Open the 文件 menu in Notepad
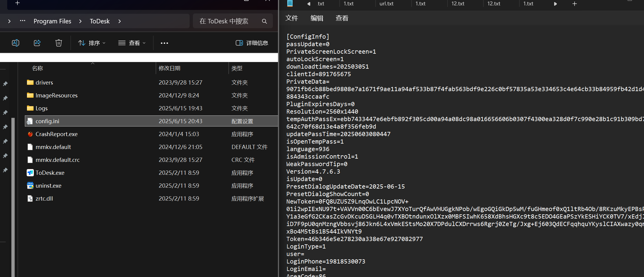Image resolution: width=644 pixels, height=277 pixels. [291, 18]
